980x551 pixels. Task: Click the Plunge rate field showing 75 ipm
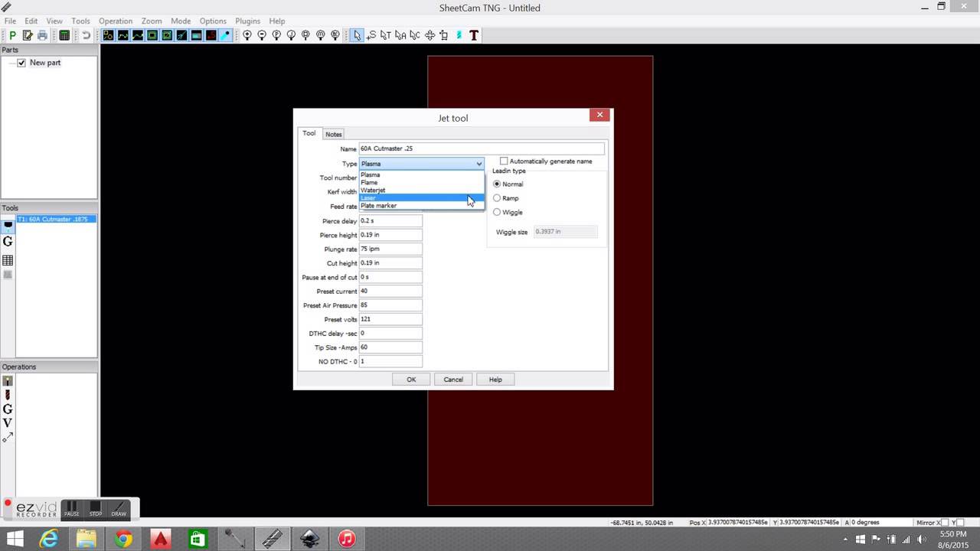coord(390,249)
